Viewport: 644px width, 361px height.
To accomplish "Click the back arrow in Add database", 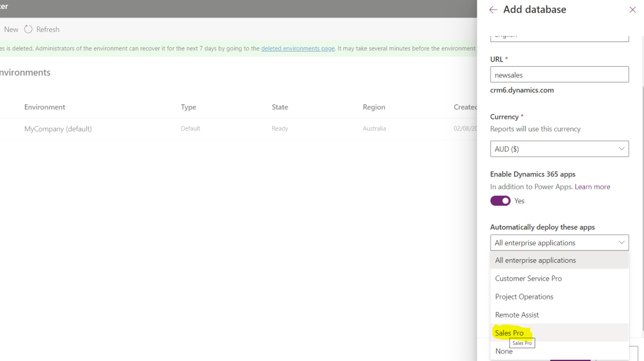I will coord(493,10).
